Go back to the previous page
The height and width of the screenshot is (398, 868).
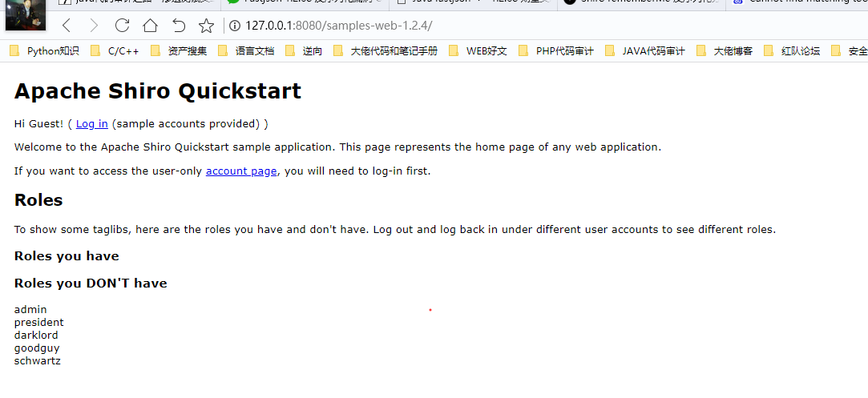[67, 26]
